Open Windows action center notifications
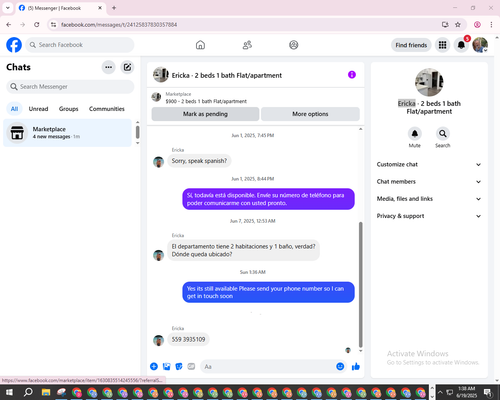The image size is (500, 400). point(489,392)
